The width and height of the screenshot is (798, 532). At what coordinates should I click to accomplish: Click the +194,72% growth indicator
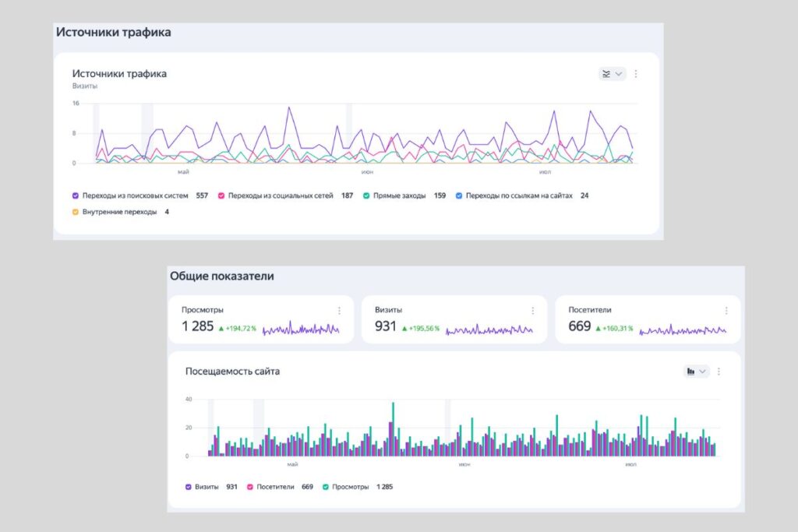click(237, 329)
